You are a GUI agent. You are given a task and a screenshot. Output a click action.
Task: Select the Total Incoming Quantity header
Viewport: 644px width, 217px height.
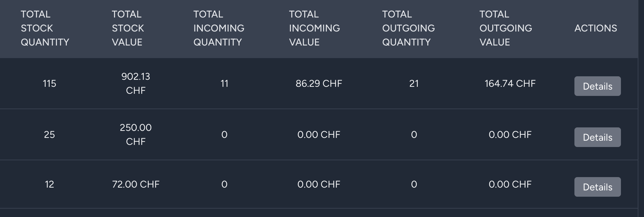pos(219,28)
